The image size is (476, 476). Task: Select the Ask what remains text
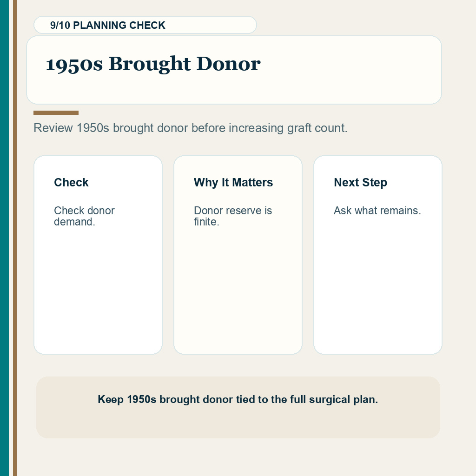[x=377, y=211]
